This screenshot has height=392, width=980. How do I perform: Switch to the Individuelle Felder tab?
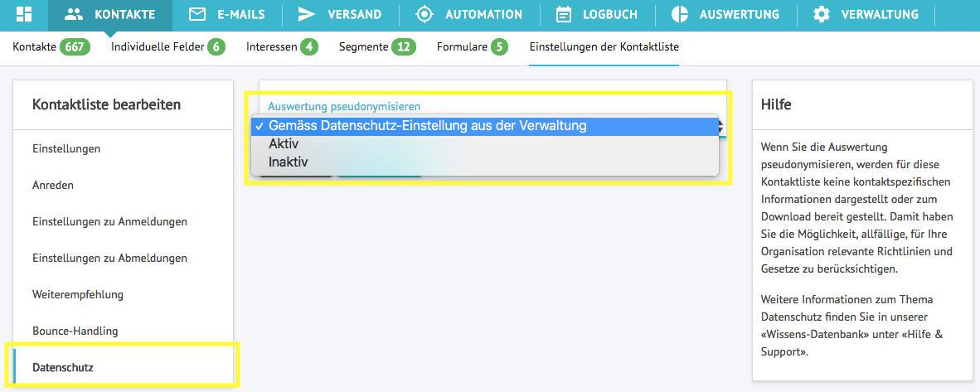tap(158, 47)
